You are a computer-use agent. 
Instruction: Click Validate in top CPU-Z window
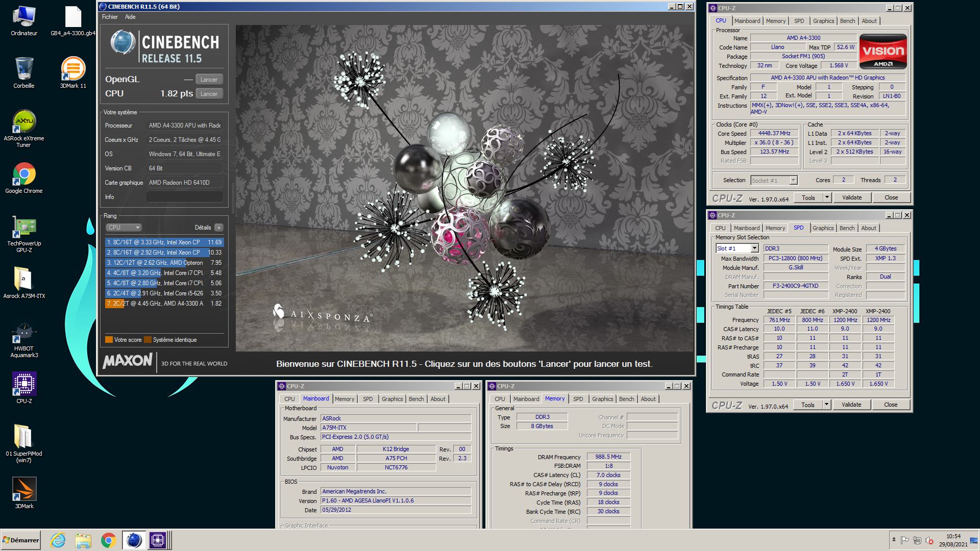click(852, 198)
